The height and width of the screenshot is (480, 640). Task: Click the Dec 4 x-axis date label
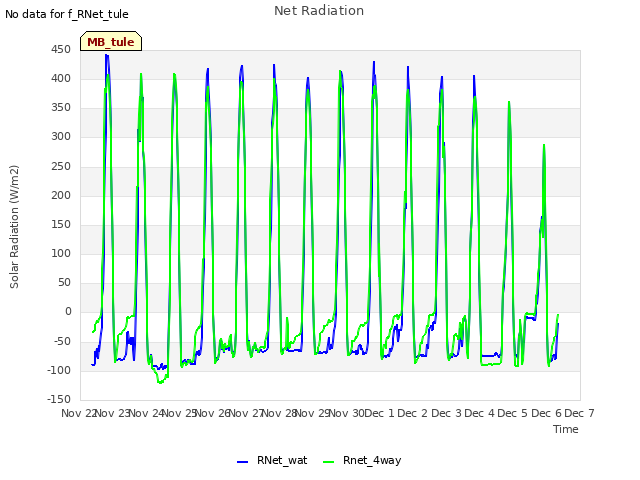click(x=480, y=413)
